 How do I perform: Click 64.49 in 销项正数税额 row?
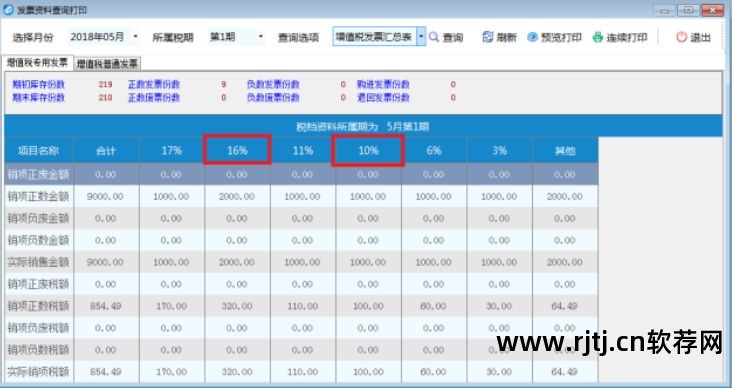(x=565, y=306)
